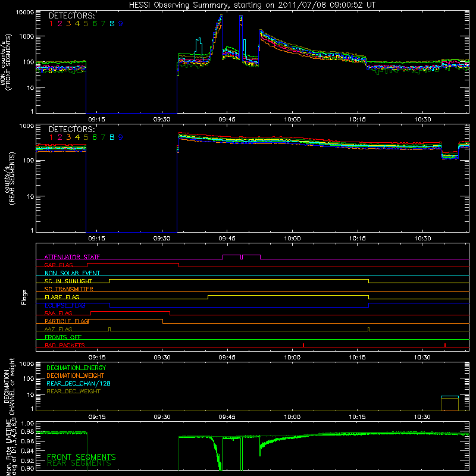Screen dimensions: 476x476
Task: Click 10:30 tick label under Flags plot
Action: click(422, 358)
